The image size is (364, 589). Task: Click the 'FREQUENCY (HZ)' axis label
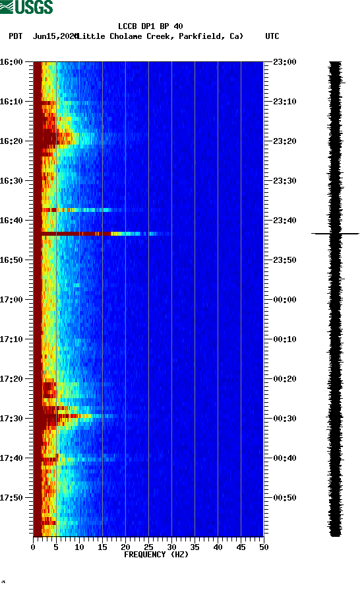click(x=156, y=555)
